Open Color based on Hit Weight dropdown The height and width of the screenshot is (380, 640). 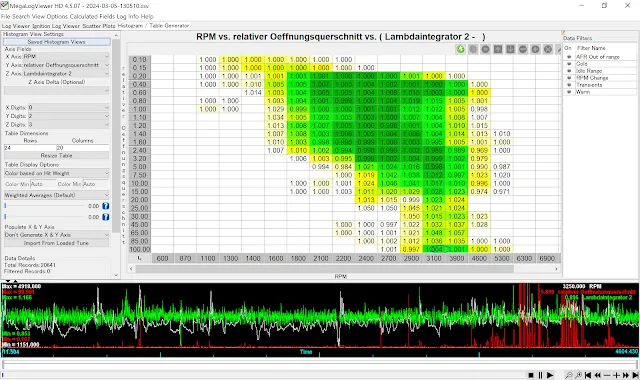click(x=57, y=173)
